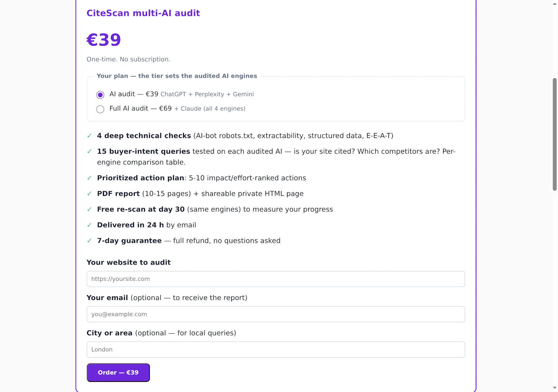Screen dimensions: 558x392
Task: Click the CiteScan multi-AI audit heading
Action: click(143, 13)
